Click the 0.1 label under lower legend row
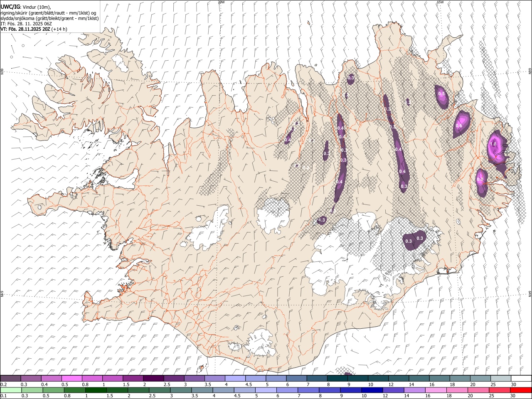The height and width of the screenshot is (399, 532). point(3,396)
